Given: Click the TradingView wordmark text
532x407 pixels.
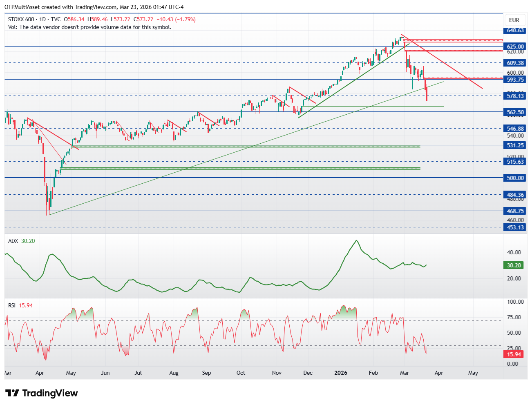Looking at the screenshot, I should click(x=50, y=393).
